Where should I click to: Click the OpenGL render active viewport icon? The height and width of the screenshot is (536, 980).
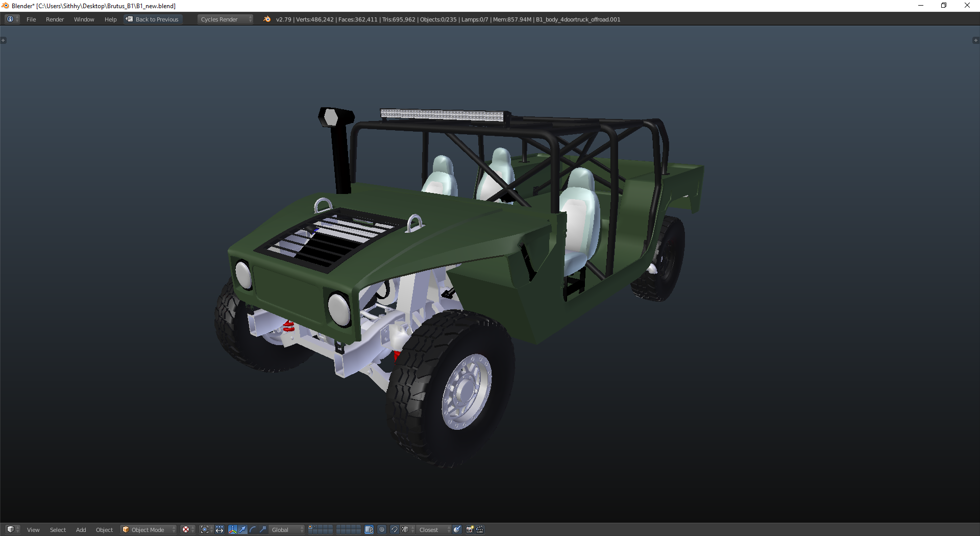click(x=470, y=529)
